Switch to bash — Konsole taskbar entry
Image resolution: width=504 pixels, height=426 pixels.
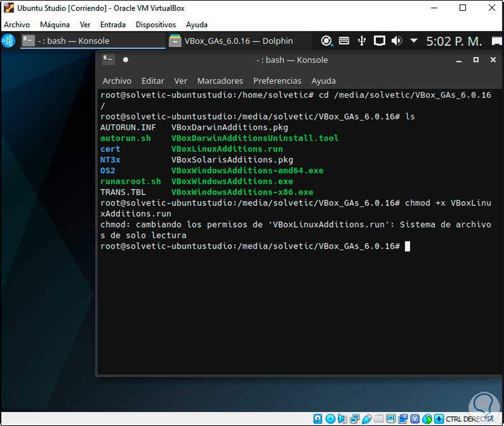[93, 41]
